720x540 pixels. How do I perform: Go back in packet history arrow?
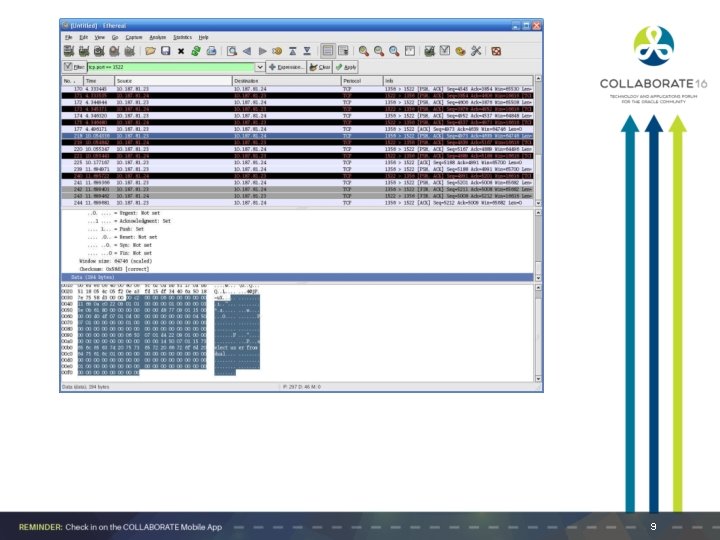(x=247, y=51)
